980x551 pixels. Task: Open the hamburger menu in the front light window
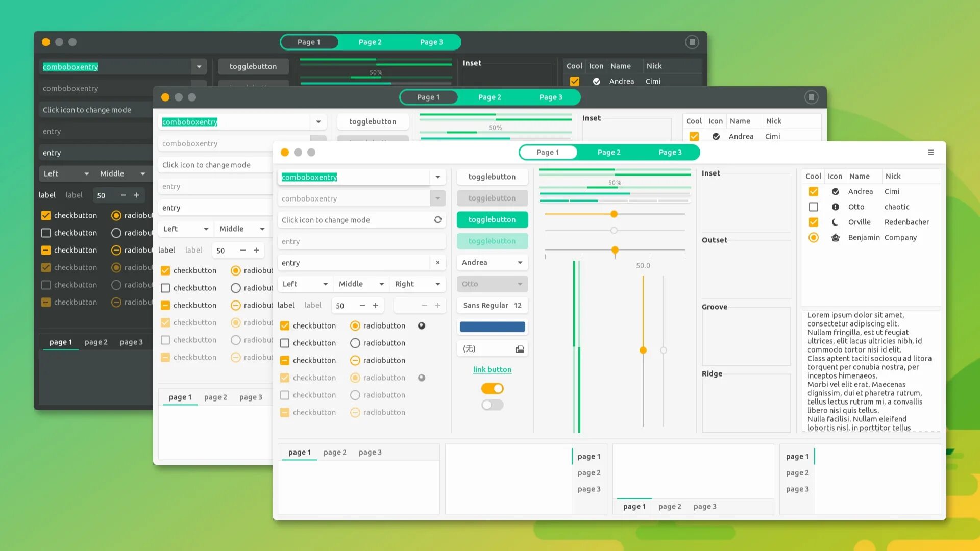(930, 153)
